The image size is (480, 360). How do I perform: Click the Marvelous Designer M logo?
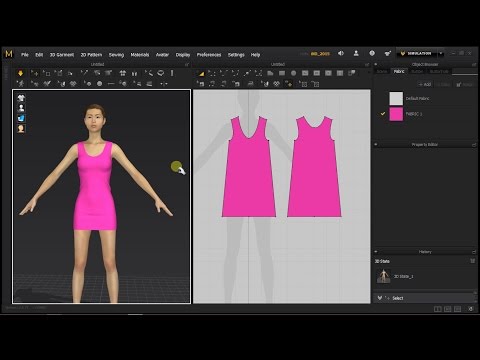pos(9,54)
